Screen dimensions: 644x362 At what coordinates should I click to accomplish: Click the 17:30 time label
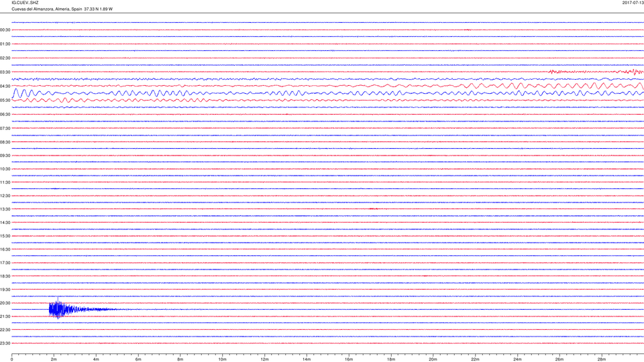pos(5,263)
